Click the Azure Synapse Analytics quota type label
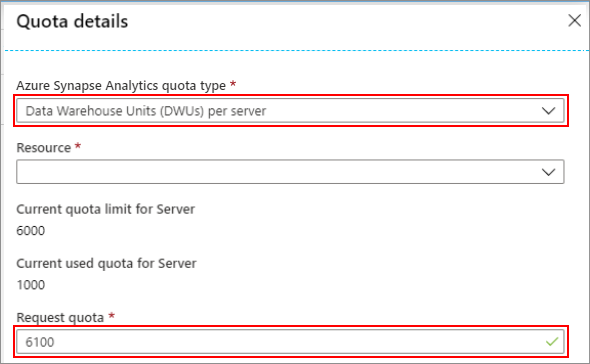Image resolution: width=590 pixels, height=364 pixels. [x=121, y=85]
